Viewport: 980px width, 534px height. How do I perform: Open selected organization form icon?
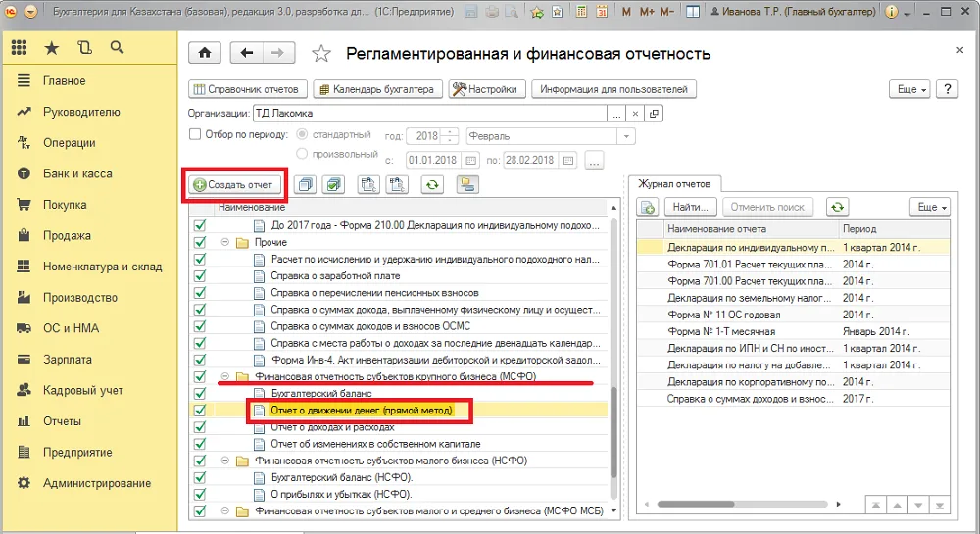point(654,113)
